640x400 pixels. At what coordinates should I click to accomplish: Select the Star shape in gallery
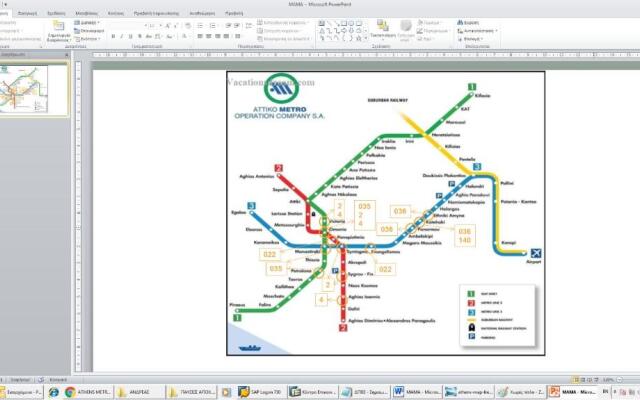[358, 38]
